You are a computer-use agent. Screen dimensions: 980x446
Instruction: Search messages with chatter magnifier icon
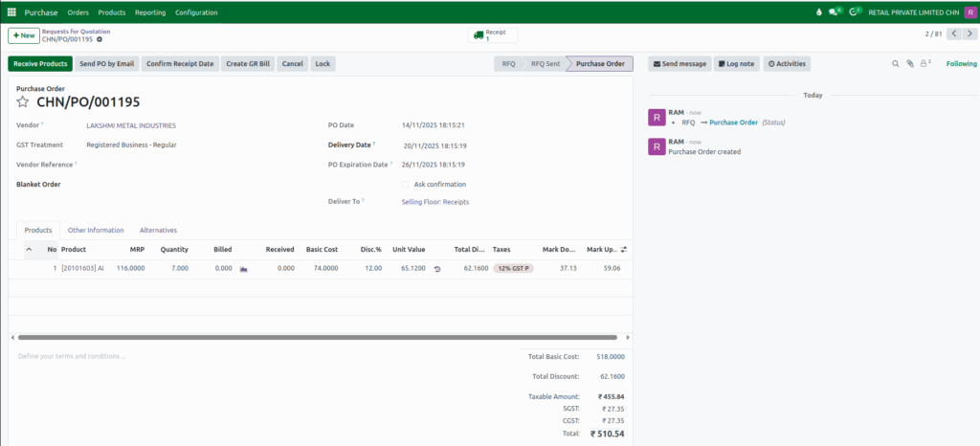pos(895,64)
